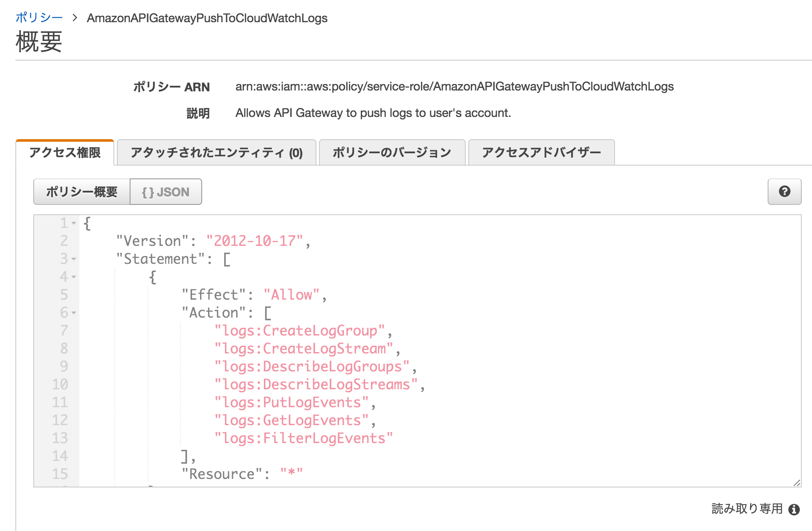Select the {} JSON view button
Viewport: 812px width, 531px height.
click(165, 192)
